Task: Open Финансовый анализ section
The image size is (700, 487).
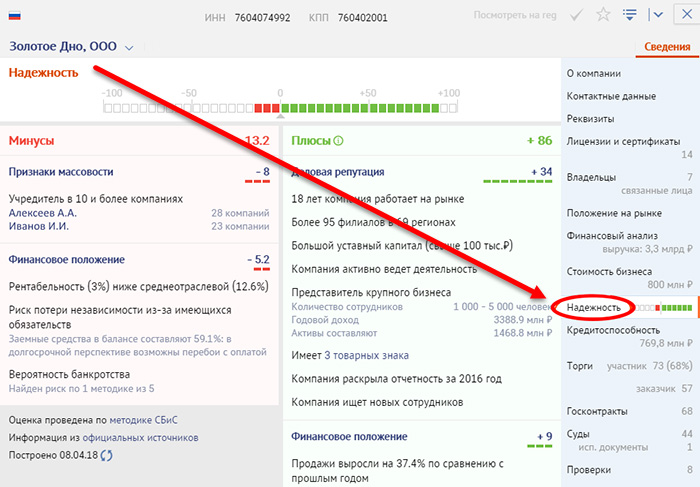Action: tap(612, 236)
